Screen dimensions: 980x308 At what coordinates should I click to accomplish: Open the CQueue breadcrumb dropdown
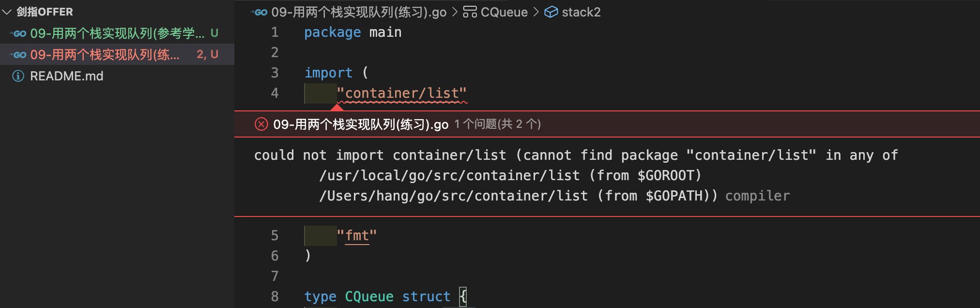click(x=504, y=12)
